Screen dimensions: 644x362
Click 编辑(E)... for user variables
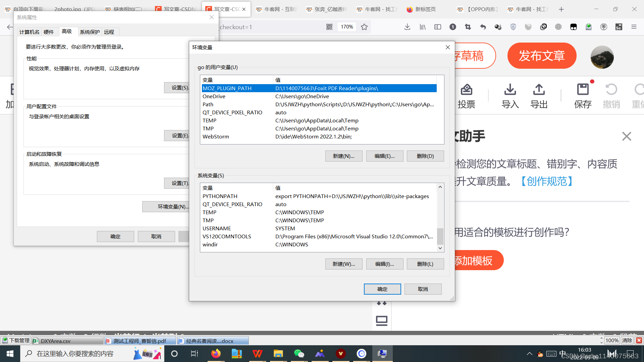tap(385, 156)
